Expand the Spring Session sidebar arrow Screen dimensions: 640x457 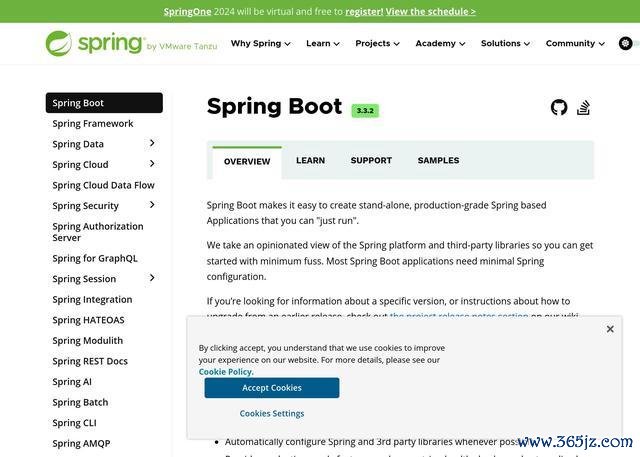(152, 278)
